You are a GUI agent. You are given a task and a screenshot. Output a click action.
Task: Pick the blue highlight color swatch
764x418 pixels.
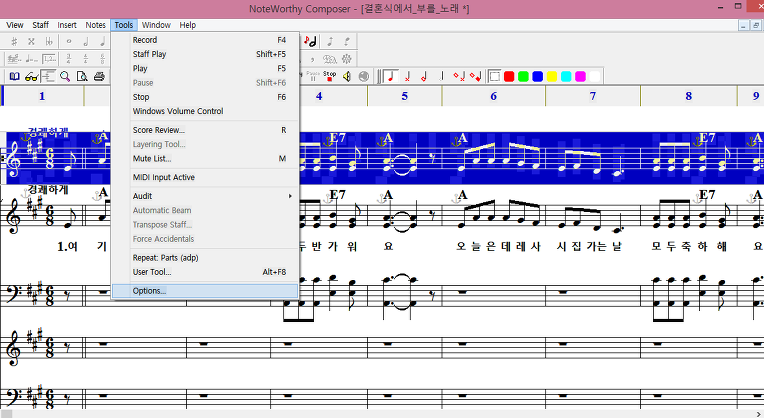pos(537,76)
